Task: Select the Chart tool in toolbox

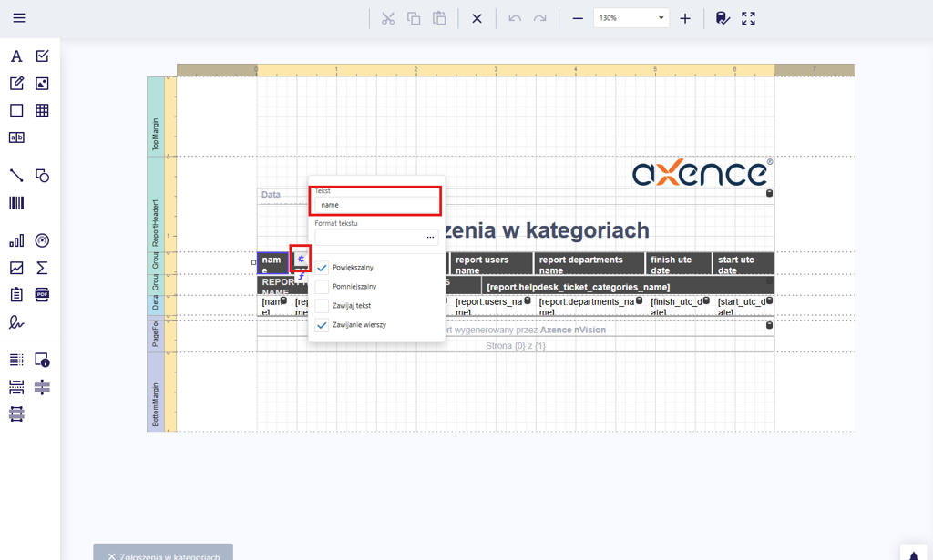Action: pos(16,240)
